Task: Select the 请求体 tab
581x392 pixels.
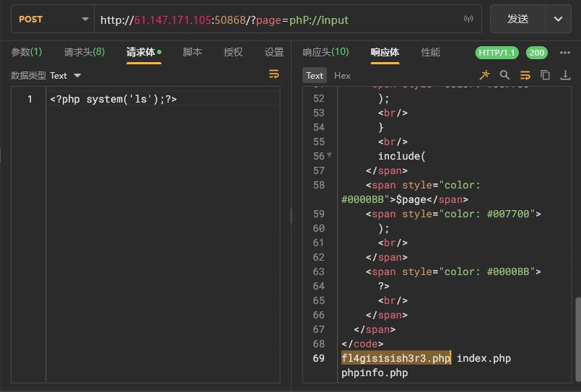Action: point(144,52)
